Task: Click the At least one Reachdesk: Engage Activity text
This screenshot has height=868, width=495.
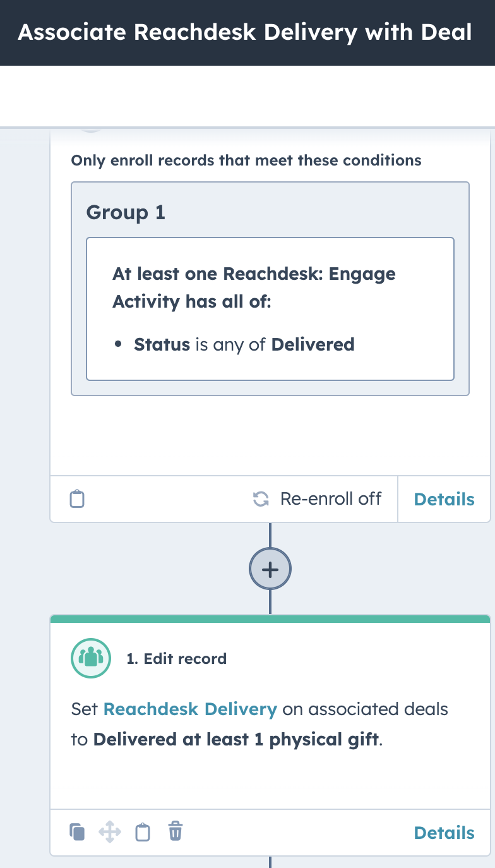Action: [x=254, y=288]
